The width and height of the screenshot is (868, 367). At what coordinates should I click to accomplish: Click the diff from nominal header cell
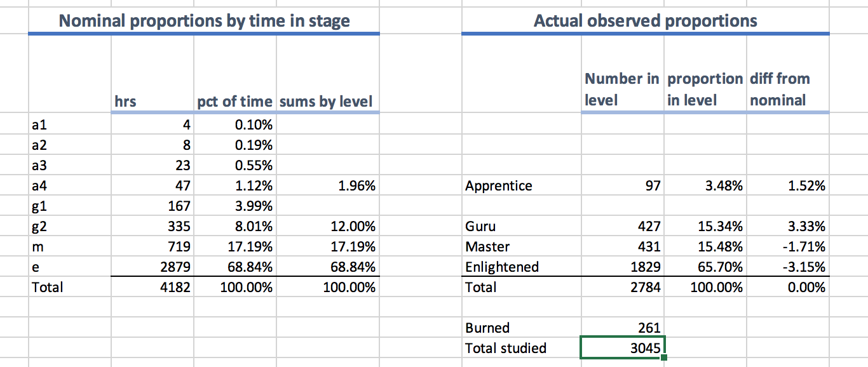(x=788, y=89)
